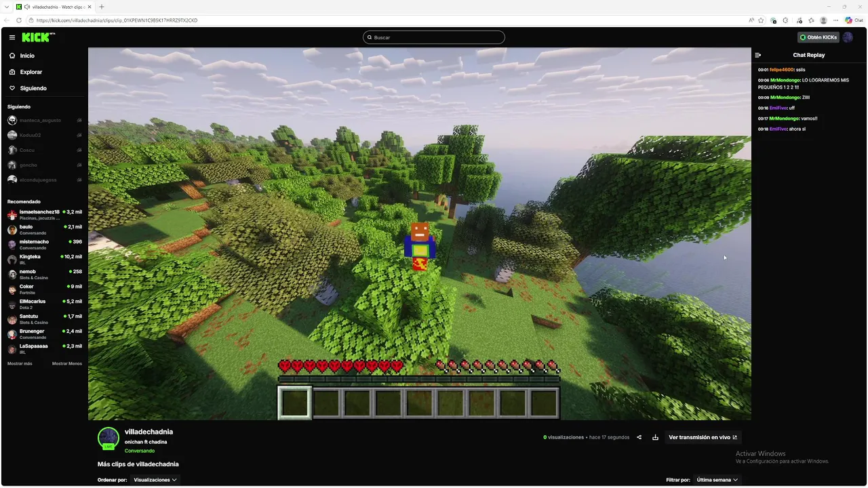Click Obtén KICKs button
Viewport: 868px width, 488px height.
pyautogui.click(x=818, y=37)
